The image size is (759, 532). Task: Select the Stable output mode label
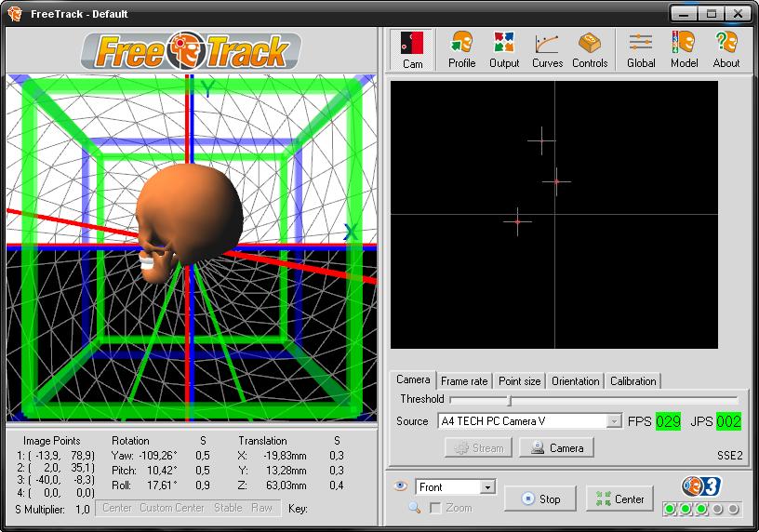click(228, 508)
